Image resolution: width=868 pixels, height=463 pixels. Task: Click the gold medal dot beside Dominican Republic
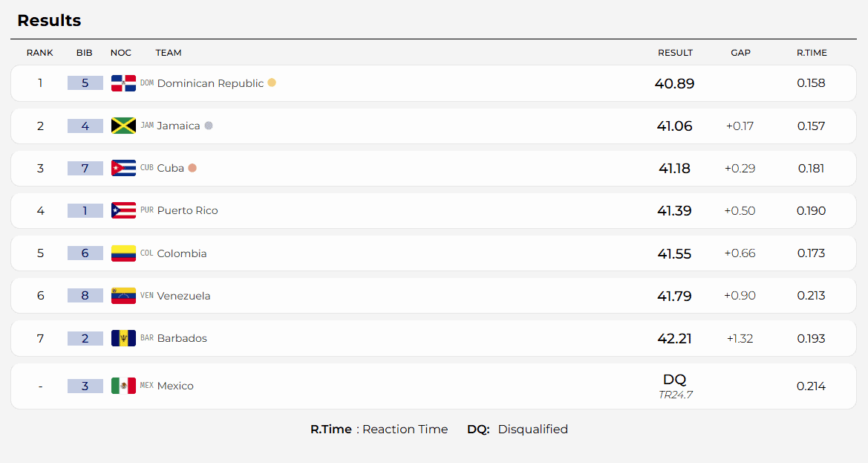[x=272, y=82]
